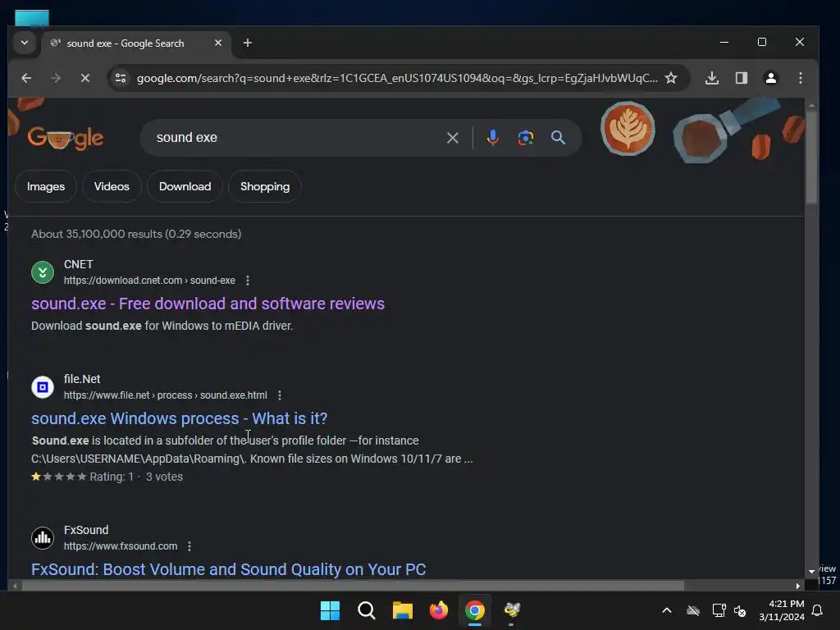Click the Google doodle logo
Viewport: 840px width, 630px height.
click(66, 138)
